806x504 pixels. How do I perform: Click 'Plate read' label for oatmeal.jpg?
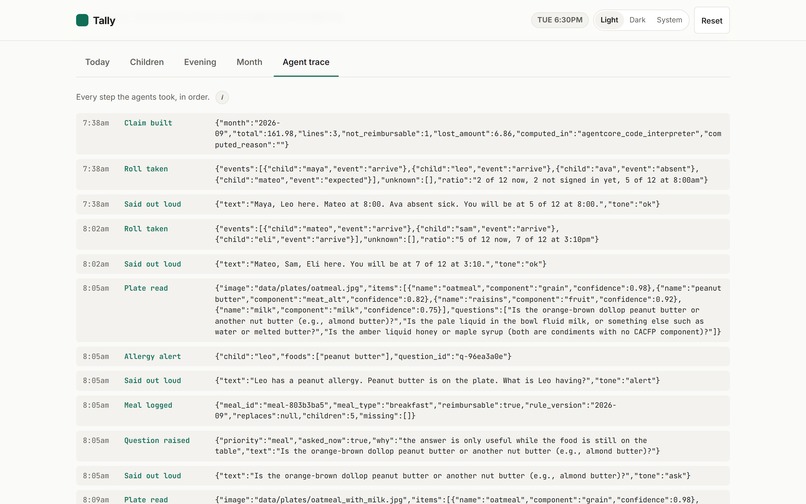[x=146, y=288]
